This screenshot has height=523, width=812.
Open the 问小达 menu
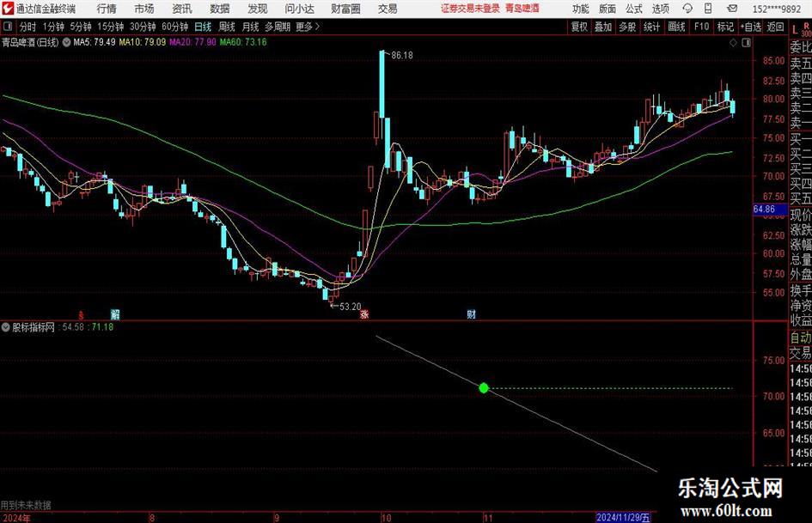[299, 9]
